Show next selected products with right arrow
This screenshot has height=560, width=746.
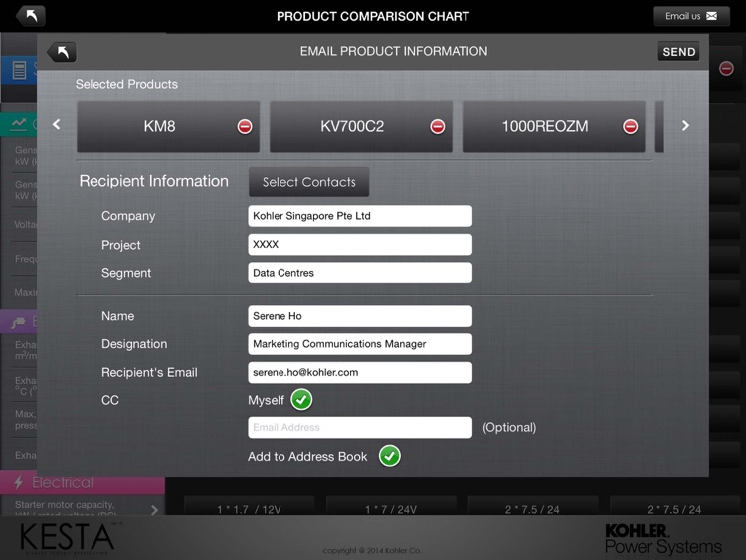click(x=685, y=125)
